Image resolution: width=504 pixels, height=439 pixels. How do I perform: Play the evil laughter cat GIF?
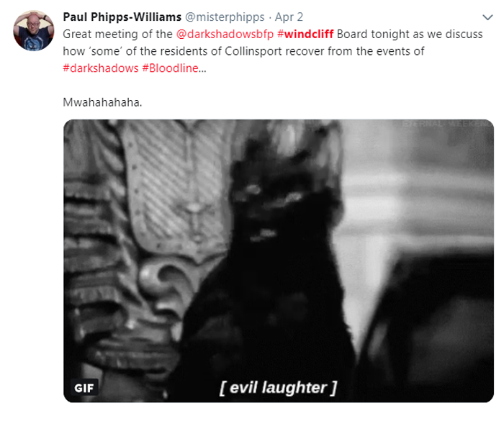279,261
